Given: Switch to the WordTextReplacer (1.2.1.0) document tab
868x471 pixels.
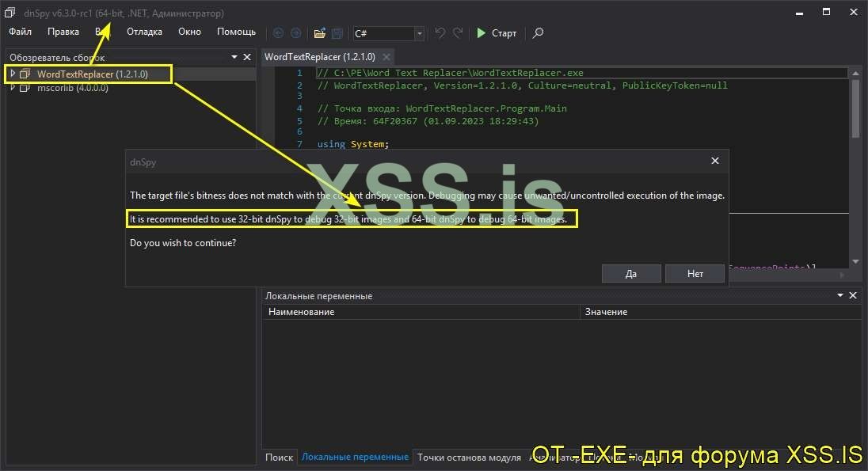Looking at the screenshot, I should (x=319, y=57).
